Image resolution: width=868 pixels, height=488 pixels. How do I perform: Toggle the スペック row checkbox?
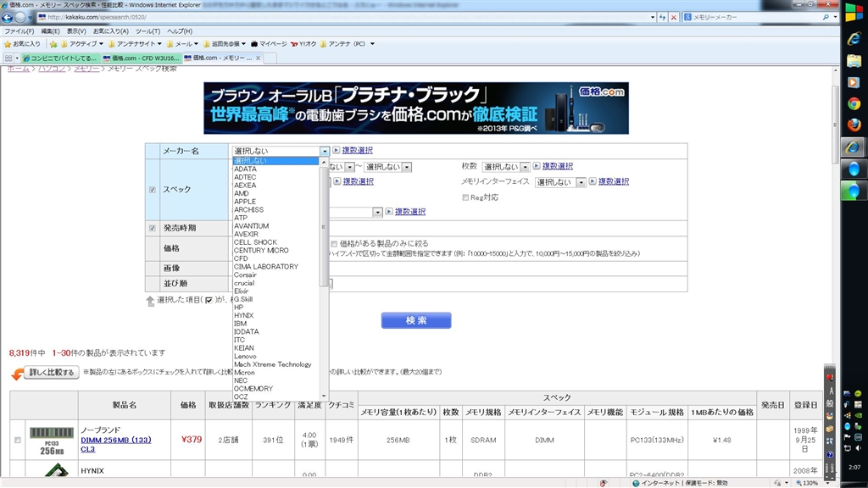coord(153,190)
